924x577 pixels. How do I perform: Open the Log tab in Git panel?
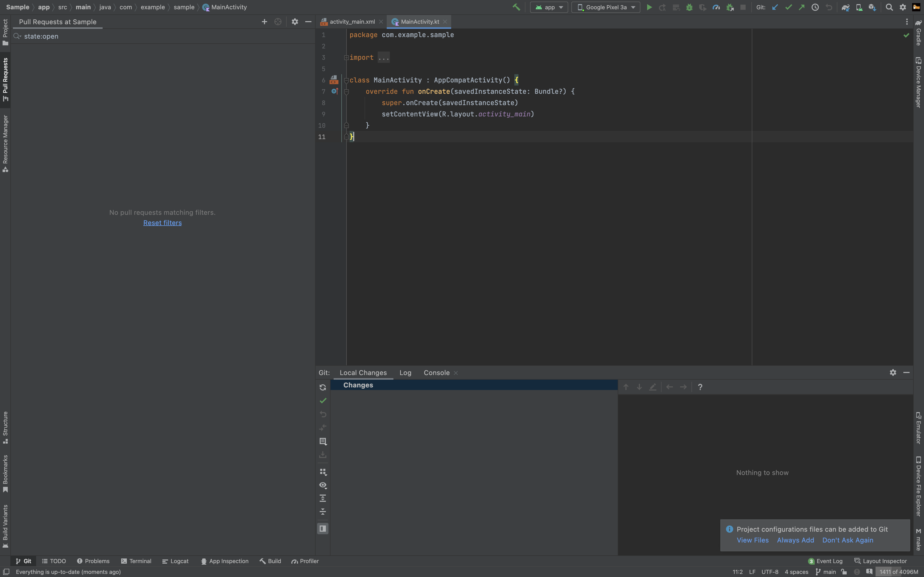[405, 373]
